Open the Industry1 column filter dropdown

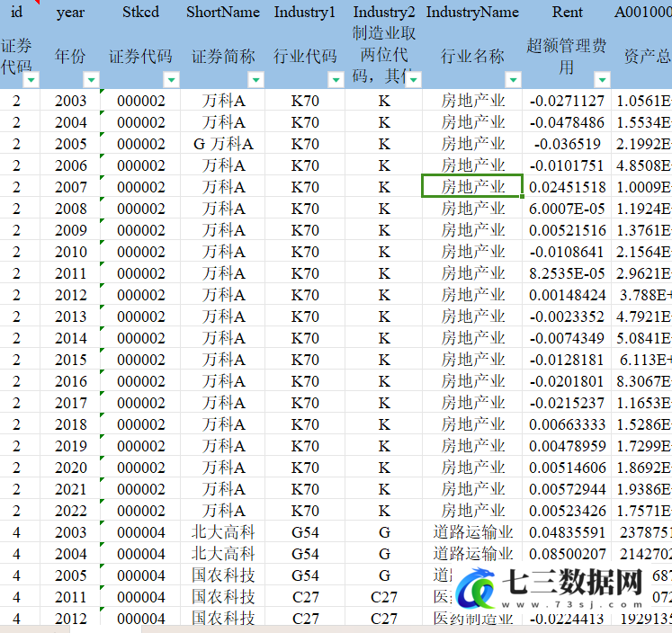[x=336, y=80]
